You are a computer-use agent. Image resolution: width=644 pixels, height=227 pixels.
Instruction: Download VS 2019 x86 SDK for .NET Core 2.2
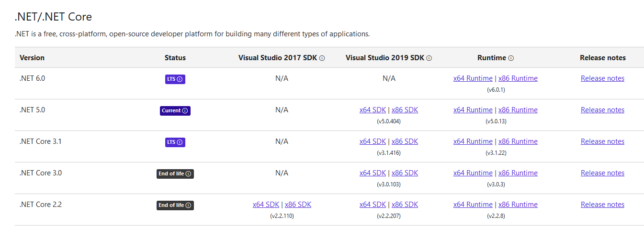coord(405,205)
